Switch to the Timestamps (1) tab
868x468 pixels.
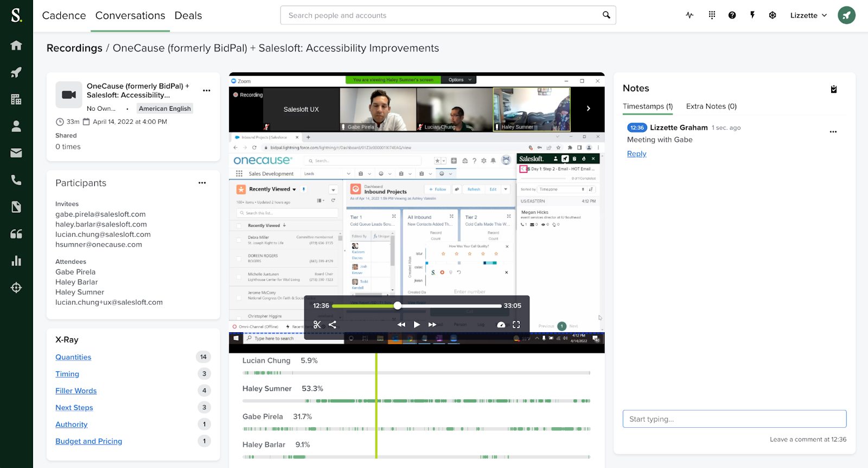[648, 106]
